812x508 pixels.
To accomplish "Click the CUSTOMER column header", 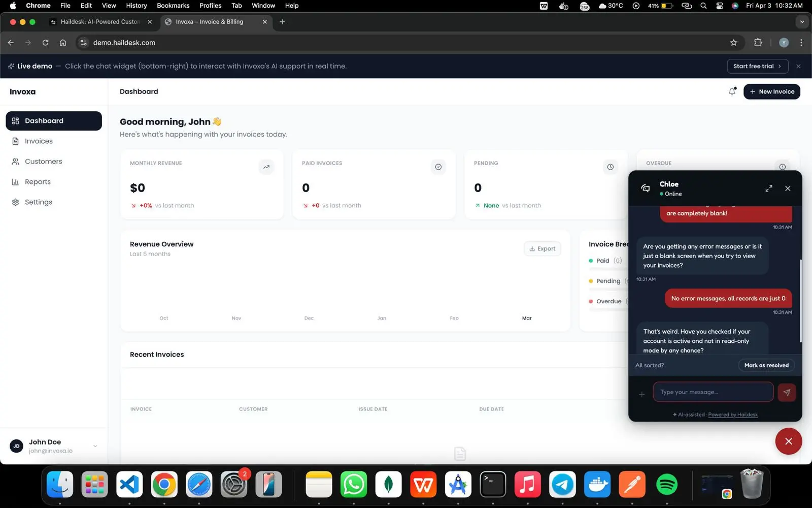I will tap(253, 409).
